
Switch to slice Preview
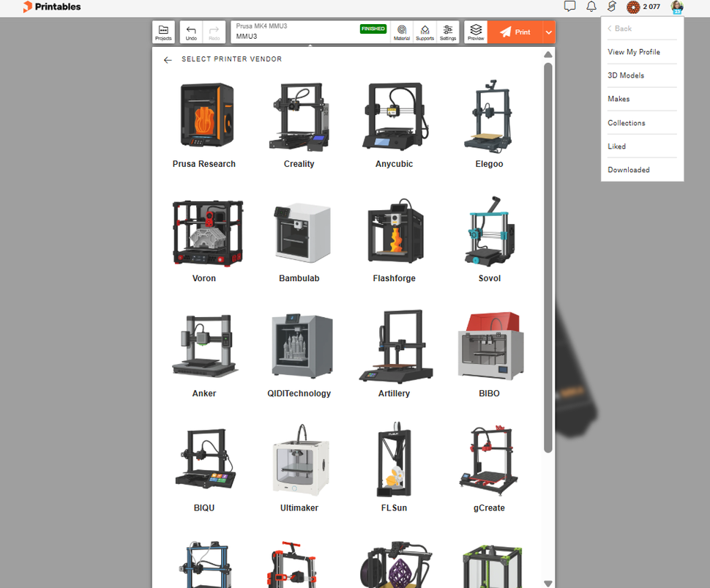(x=476, y=31)
